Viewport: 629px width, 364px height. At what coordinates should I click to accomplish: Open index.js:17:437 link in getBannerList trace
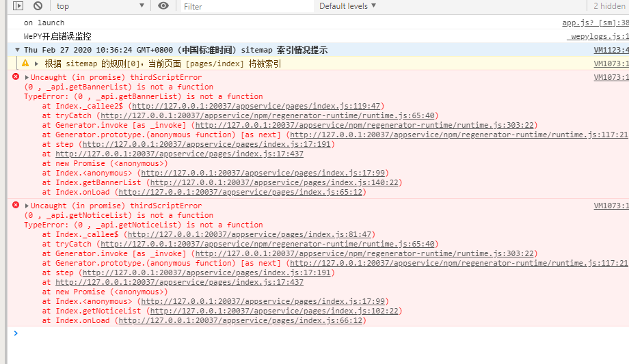[179, 154]
